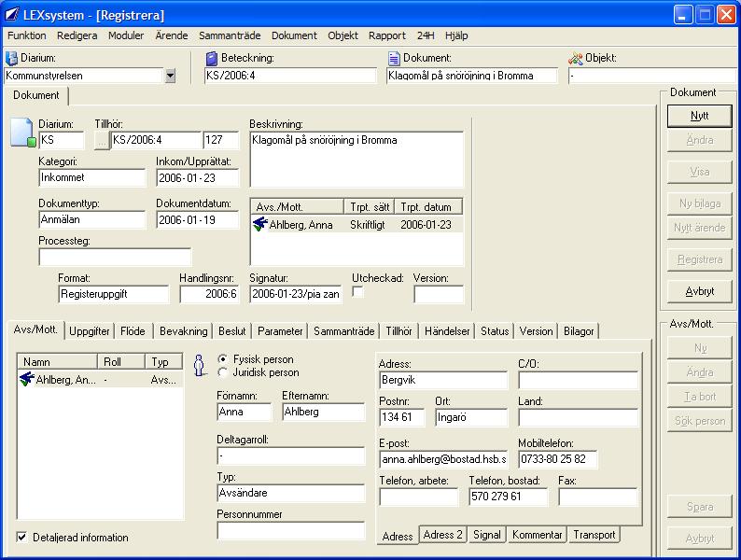Image resolution: width=741 pixels, height=560 pixels.
Task: Open the Sammanträde menu
Action: click(x=230, y=35)
